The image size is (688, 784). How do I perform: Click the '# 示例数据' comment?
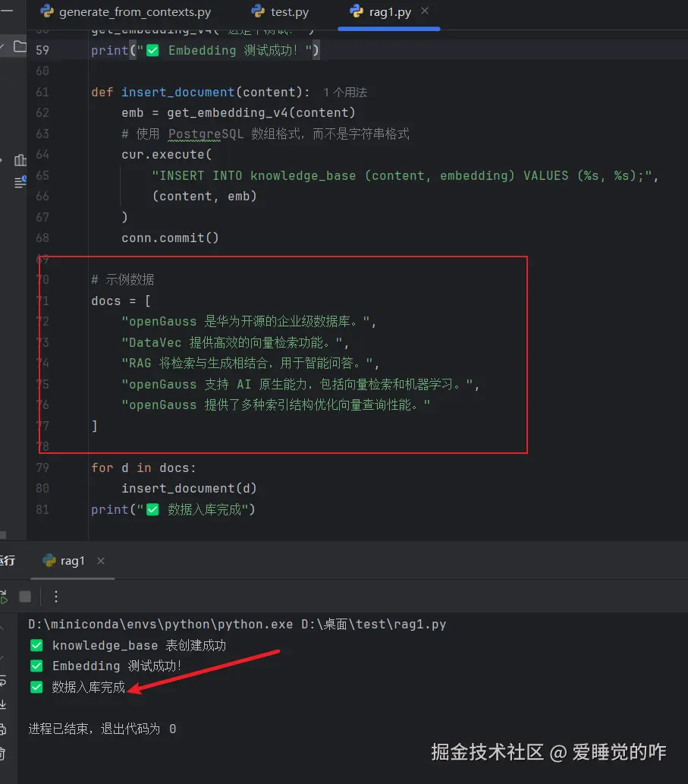[123, 279]
